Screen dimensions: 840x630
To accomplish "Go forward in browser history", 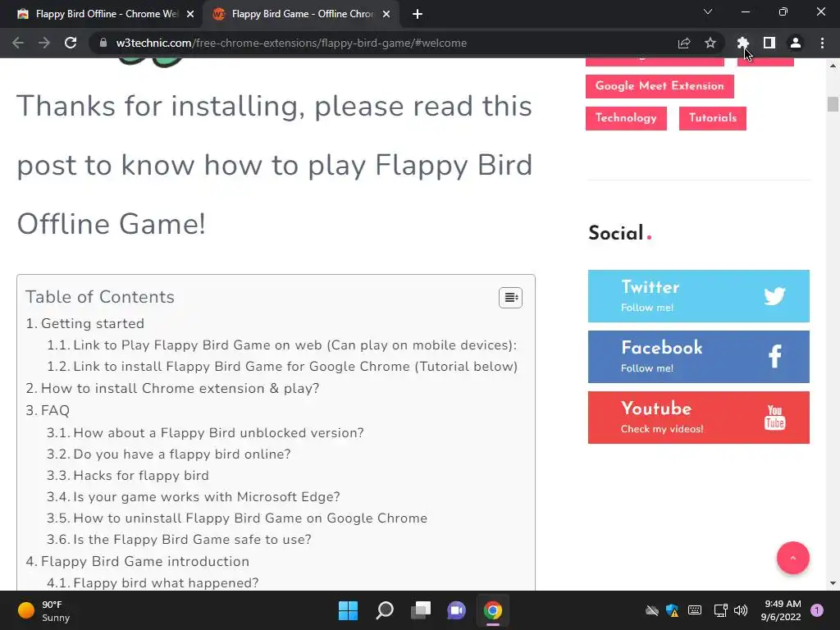I will pos(44,43).
